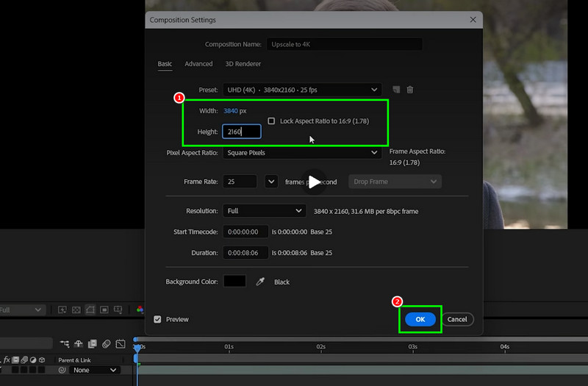Confirm settings with the OK button
Image resolution: width=588 pixels, height=386 pixels.
420,319
